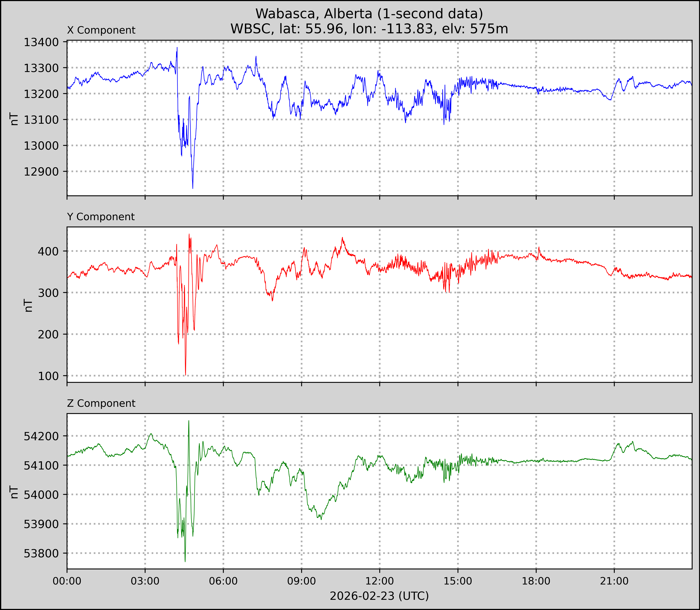The width and height of the screenshot is (700, 610).
Task: Click the 100 tick label in Y panel
Action: point(48,376)
